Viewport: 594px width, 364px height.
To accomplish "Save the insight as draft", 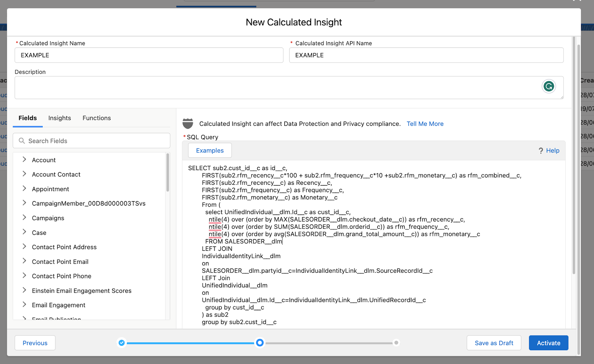I will click(494, 343).
